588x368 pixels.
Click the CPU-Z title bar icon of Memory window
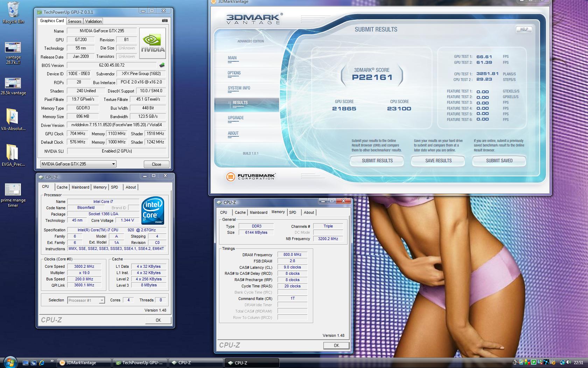(x=219, y=202)
